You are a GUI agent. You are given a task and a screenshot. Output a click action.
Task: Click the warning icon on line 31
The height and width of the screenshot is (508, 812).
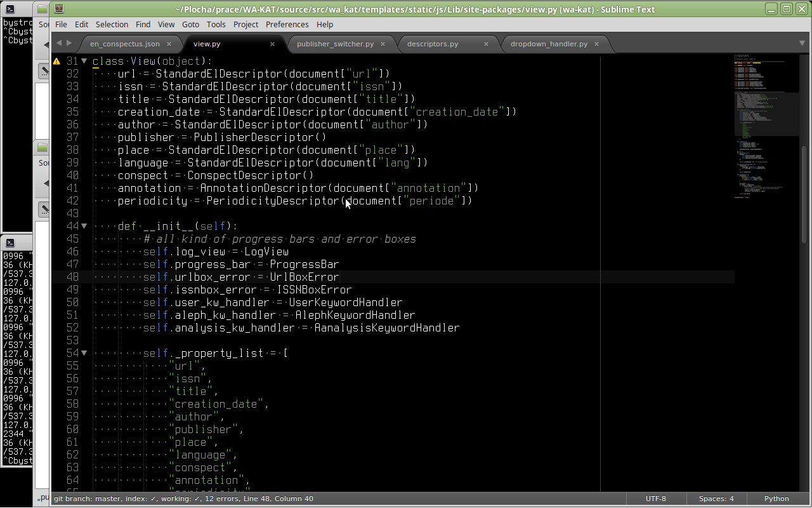(56, 62)
